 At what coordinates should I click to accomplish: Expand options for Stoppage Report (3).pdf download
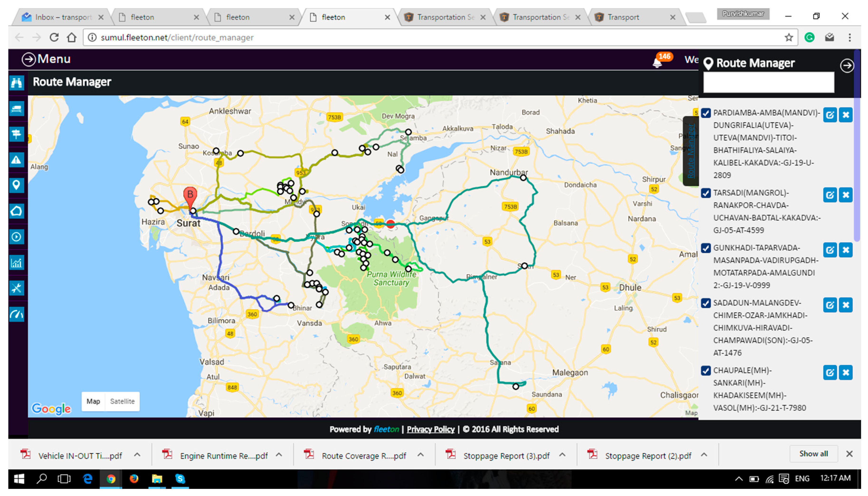[x=562, y=455]
